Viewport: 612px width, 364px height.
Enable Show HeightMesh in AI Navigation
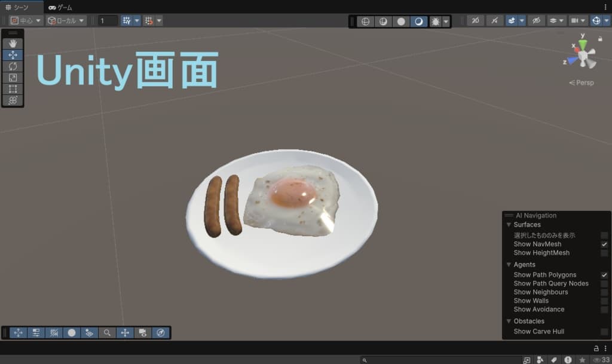[605, 253]
